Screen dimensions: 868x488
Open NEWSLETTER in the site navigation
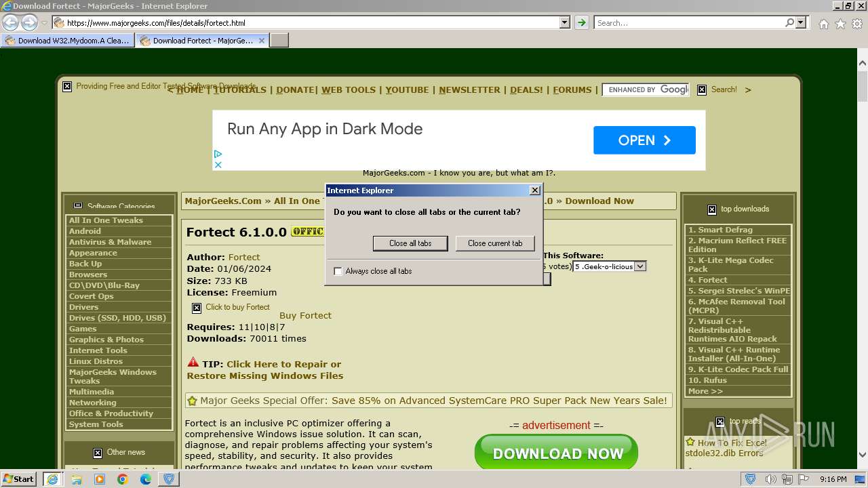[x=469, y=89]
